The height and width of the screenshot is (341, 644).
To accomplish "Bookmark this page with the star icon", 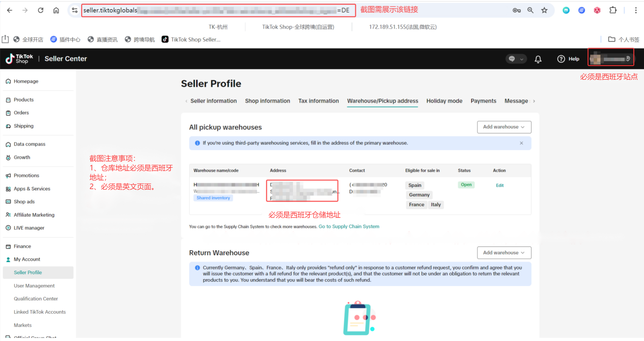I will tap(544, 10).
